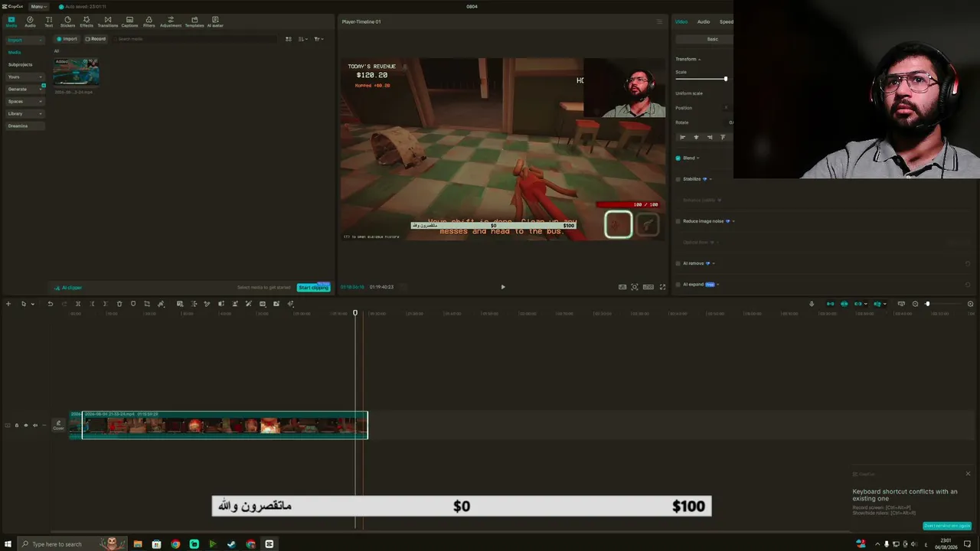Viewport: 980px width, 551px height.
Task: Open the Text tool panel
Action: [x=49, y=21]
